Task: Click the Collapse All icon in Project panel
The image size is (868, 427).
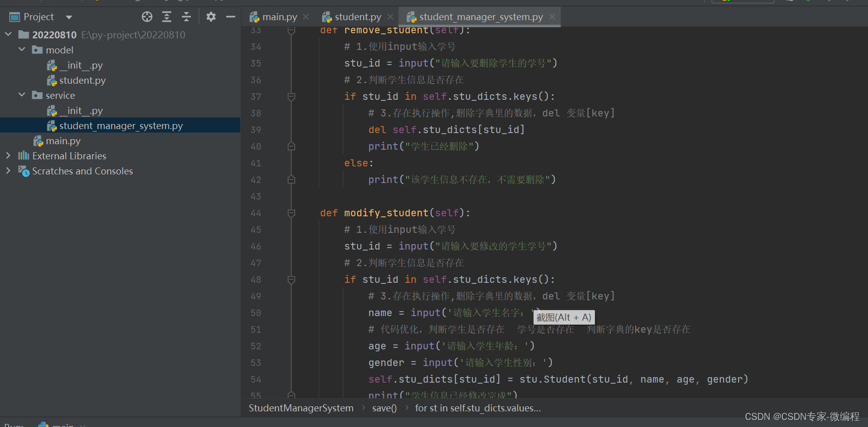Action: [186, 17]
